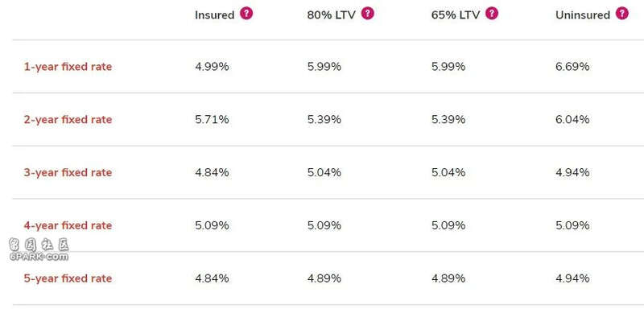This screenshot has width=644, height=309.
Task: Click the Uninsured column header text
Action: click(583, 15)
